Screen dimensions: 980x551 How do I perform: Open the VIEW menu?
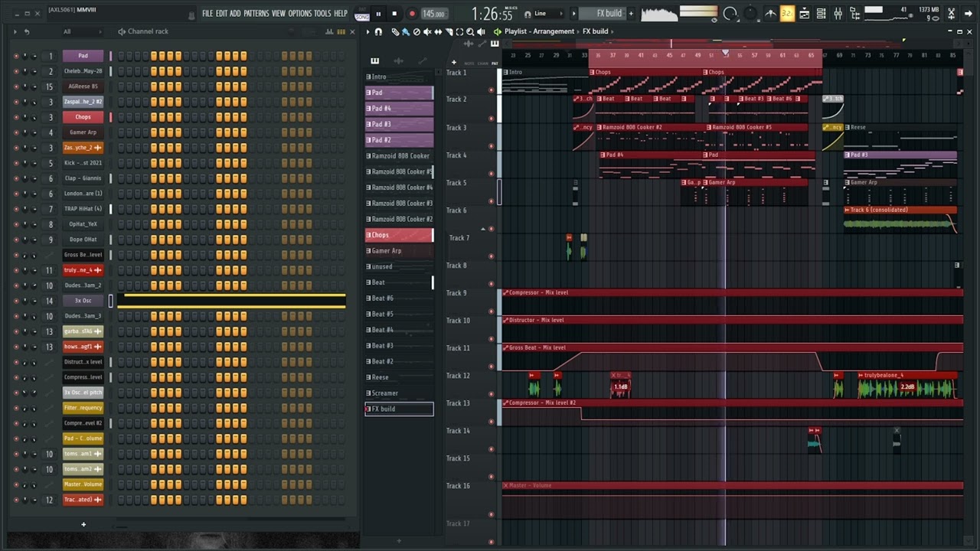(279, 13)
